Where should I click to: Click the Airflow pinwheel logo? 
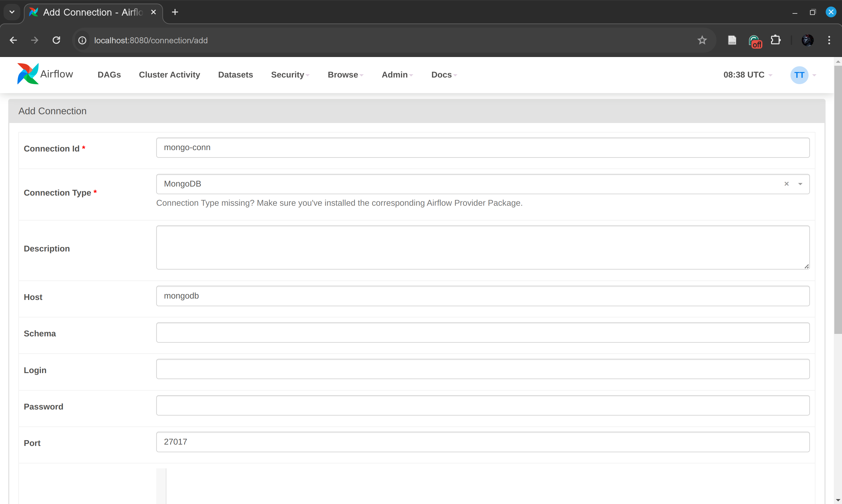click(x=28, y=74)
